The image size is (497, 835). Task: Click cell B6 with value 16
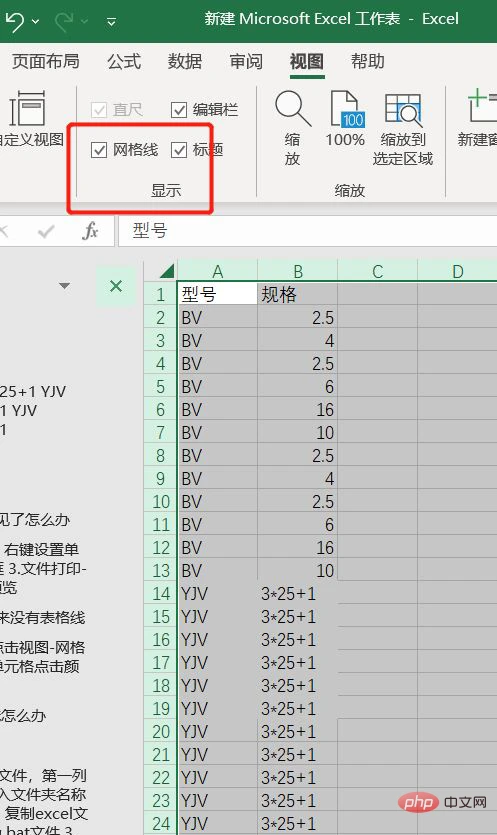click(x=298, y=410)
